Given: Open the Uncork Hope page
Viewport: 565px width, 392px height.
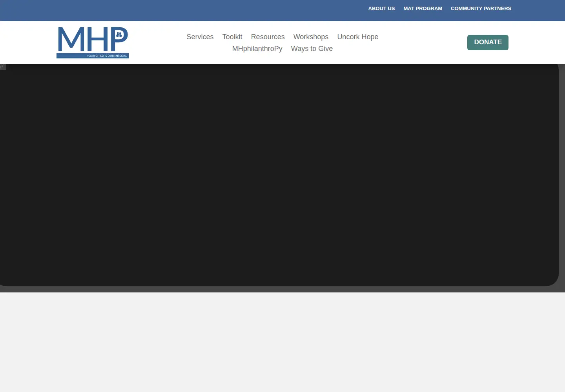Looking at the screenshot, I should [358, 37].
